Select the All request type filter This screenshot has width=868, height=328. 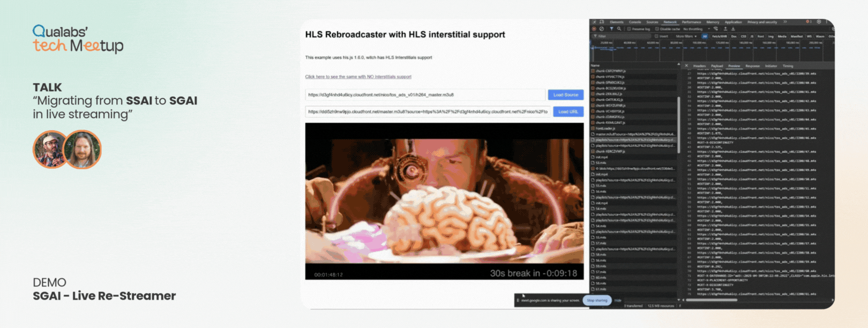[705, 36]
